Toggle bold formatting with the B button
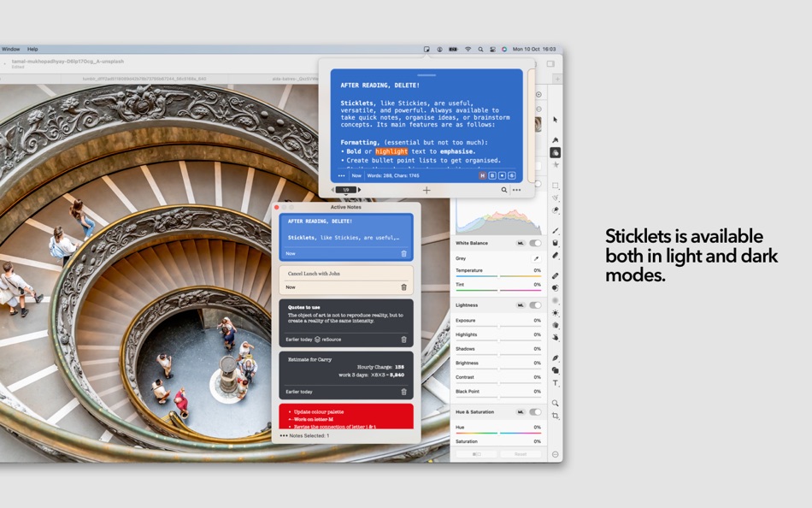Image resolution: width=812 pixels, height=508 pixels. (x=492, y=175)
